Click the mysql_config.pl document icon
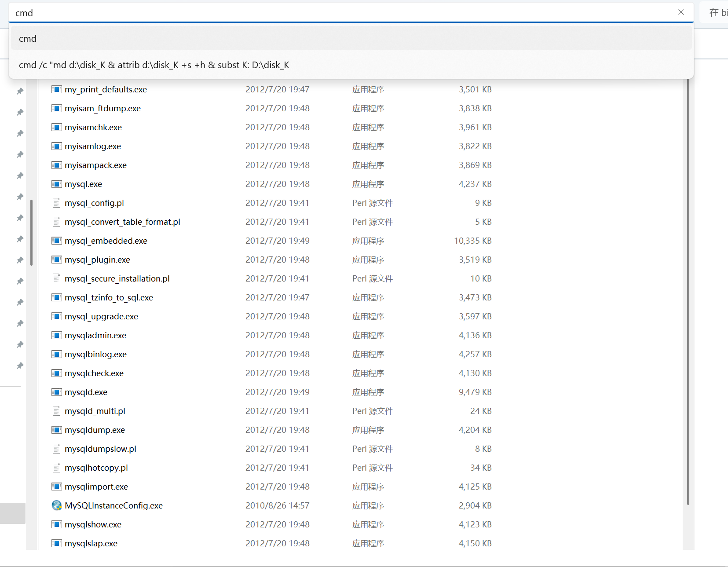 coord(56,203)
